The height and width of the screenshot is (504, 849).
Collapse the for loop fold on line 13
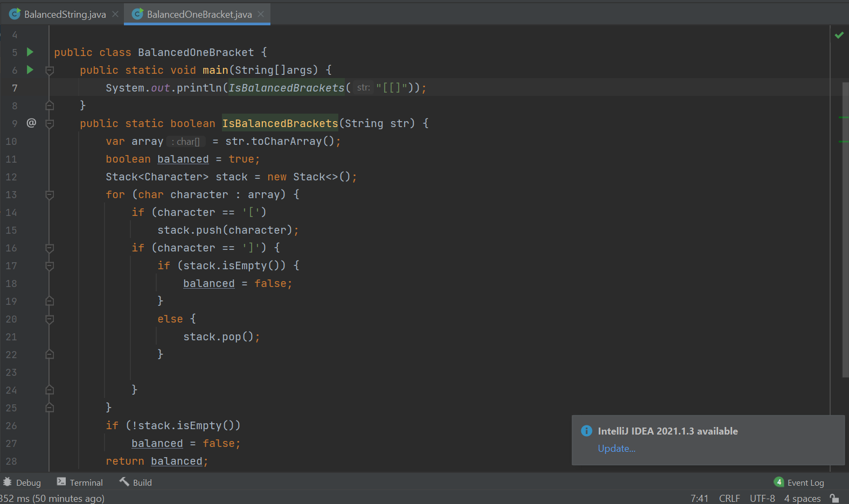click(x=50, y=194)
